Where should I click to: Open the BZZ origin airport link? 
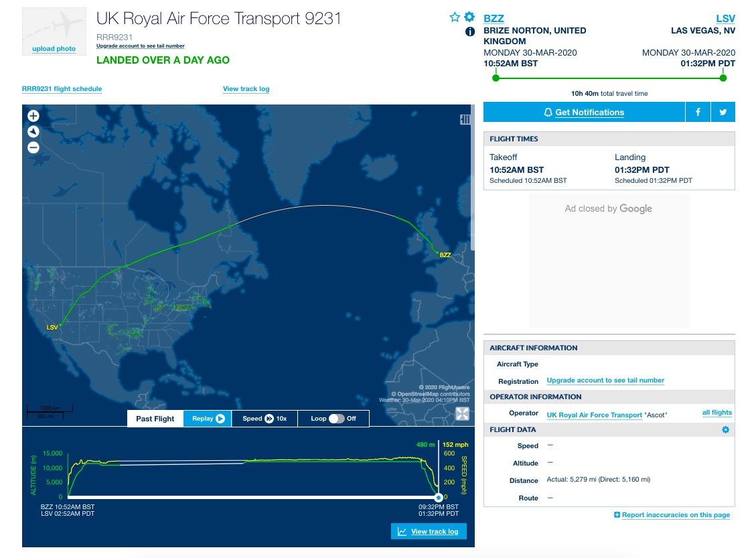pyautogui.click(x=494, y=19)
